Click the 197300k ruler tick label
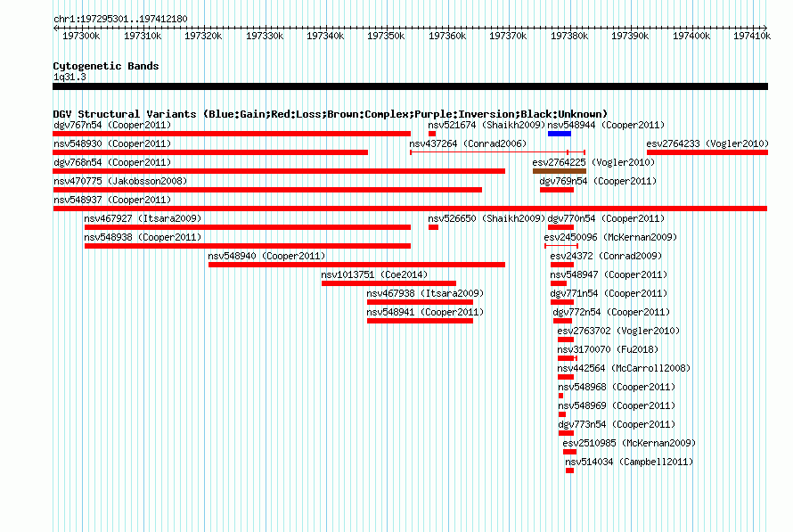The height and width of the screenshot is (532, 793). [81, 36]
